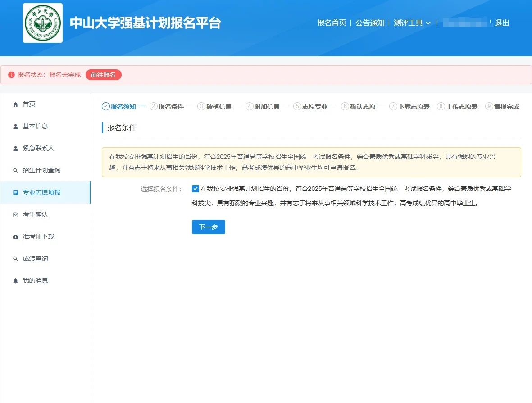Select the 确认志愿 step label

(x=363, y=107)
